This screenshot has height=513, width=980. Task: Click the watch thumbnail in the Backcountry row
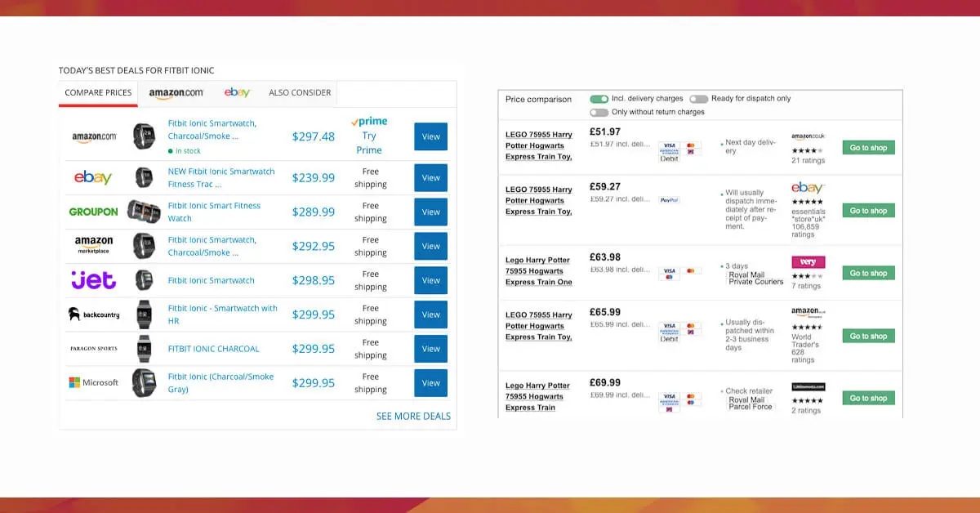tap(145, 314)
